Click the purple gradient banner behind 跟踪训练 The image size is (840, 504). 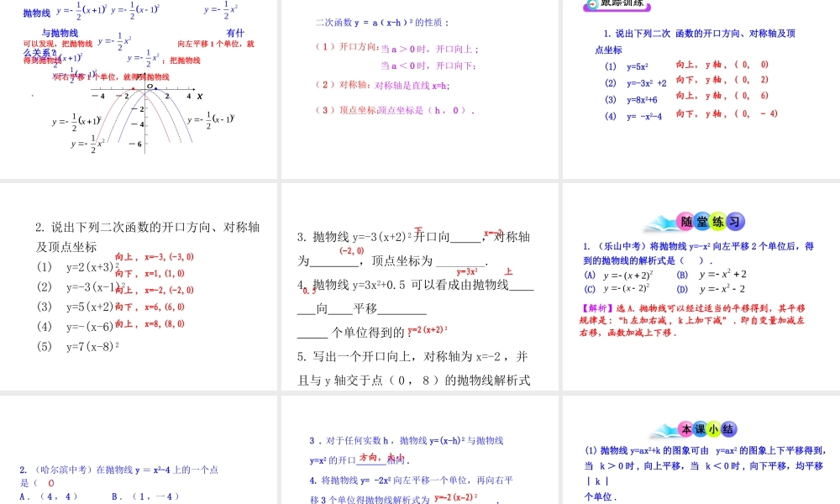pyautogui.click(x=617, y=8)
